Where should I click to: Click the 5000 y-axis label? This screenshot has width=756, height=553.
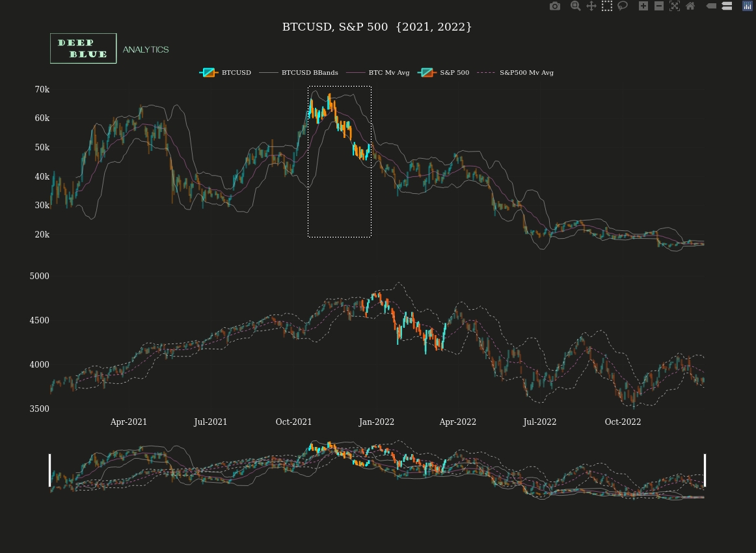click(x=40, y=276)
